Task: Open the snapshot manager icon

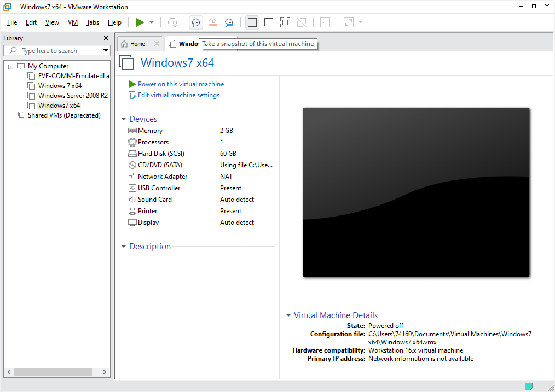Action: 229,22
